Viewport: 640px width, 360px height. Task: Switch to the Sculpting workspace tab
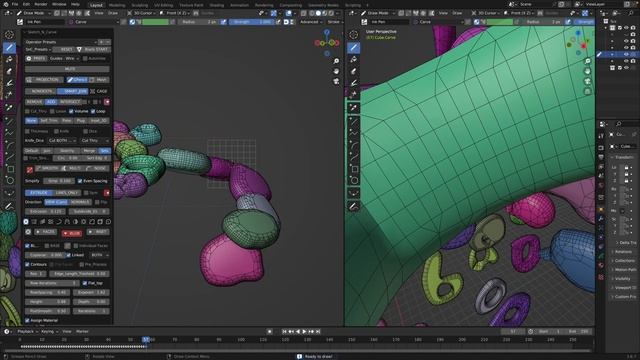coord(140,5)
